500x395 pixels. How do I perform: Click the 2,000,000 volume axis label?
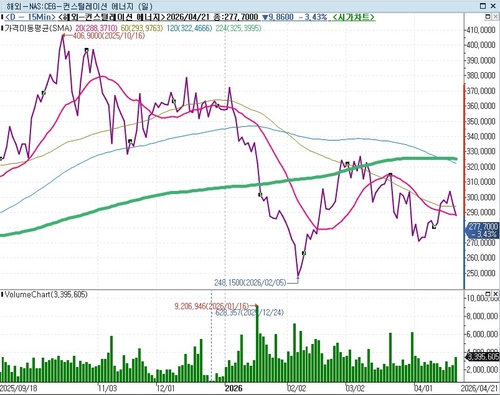(x=481, y=369)
